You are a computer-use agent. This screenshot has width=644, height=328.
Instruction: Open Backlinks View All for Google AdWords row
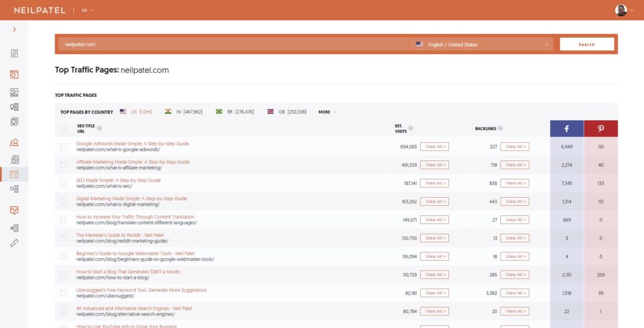514,147
